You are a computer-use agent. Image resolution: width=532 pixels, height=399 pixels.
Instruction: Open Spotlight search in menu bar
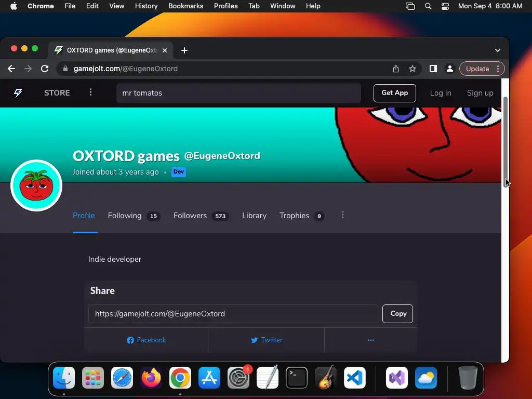(x=428, y=6)
